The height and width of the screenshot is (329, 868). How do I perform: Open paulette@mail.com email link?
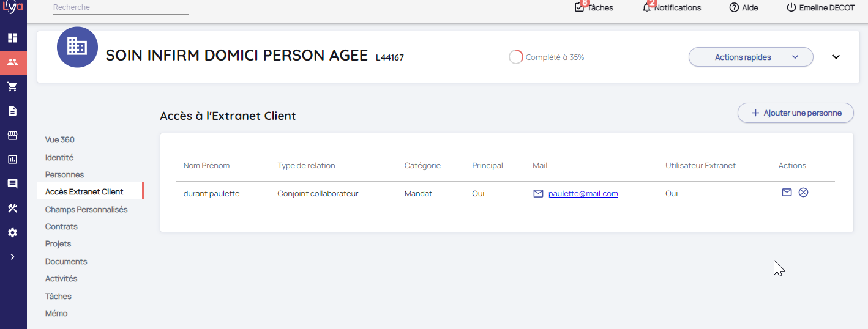click(583, 194)
